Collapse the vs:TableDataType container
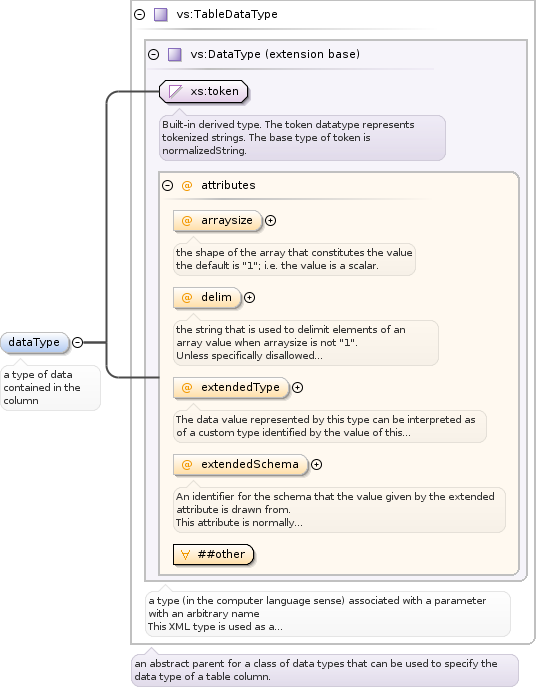Viewport: 537px width, 690px height. click(140, 15)
